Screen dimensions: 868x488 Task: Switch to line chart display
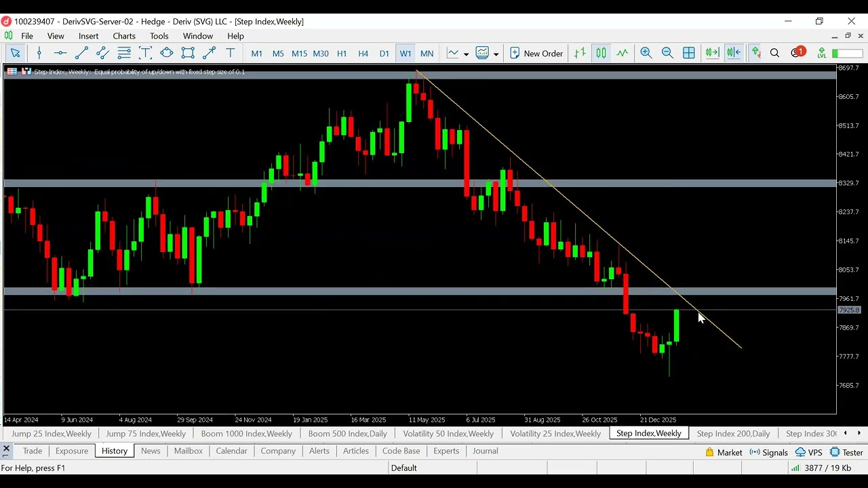(622, 53)
